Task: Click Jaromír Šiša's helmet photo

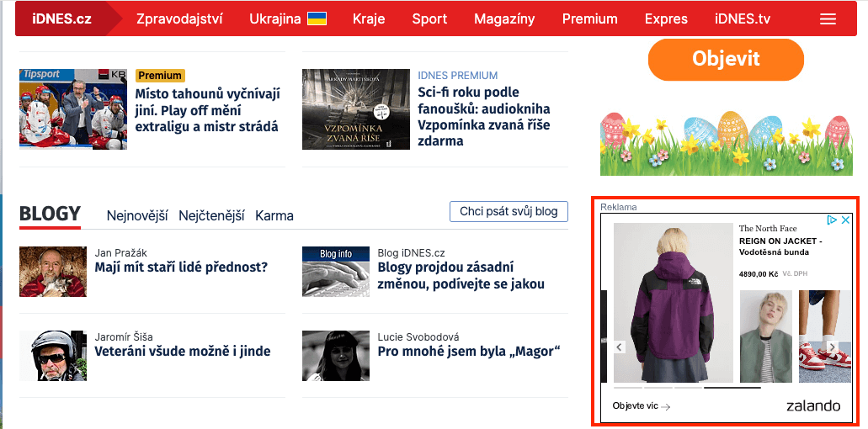Action: point(53,356)
